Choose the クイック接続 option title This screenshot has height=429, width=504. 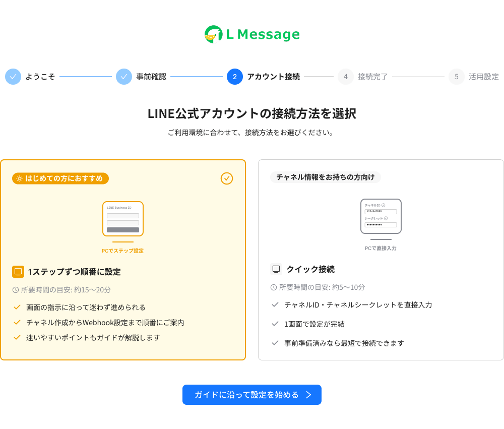(x=310, y=269)
